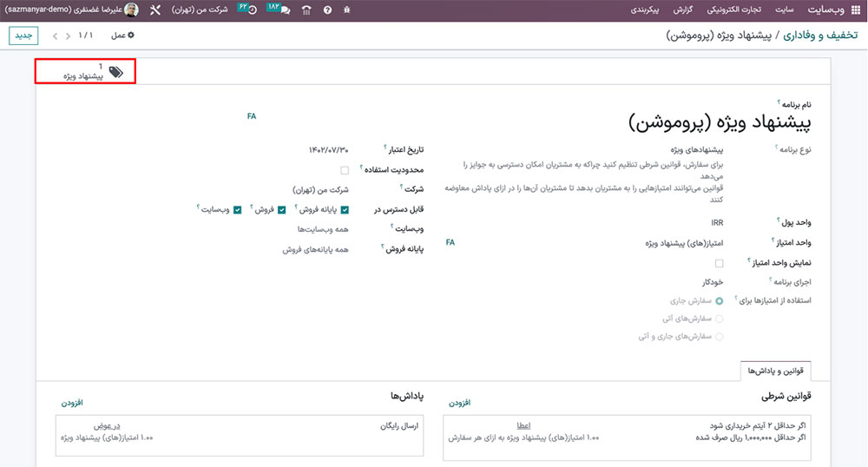Click the جدید new record button
868x467 pixels.
pos(23,36)
